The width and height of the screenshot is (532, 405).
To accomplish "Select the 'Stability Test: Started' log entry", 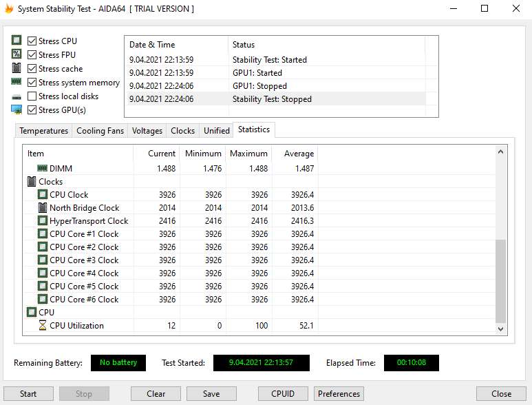I will click(275, 60).
